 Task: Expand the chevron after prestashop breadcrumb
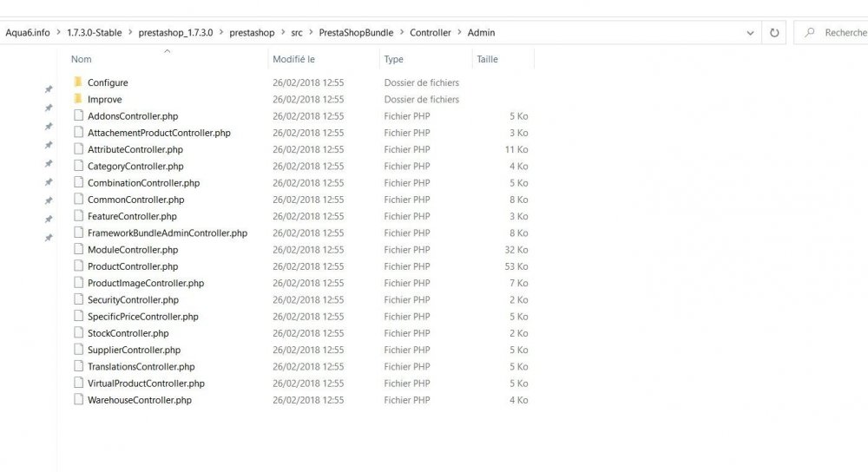click(x=283, y=33)
